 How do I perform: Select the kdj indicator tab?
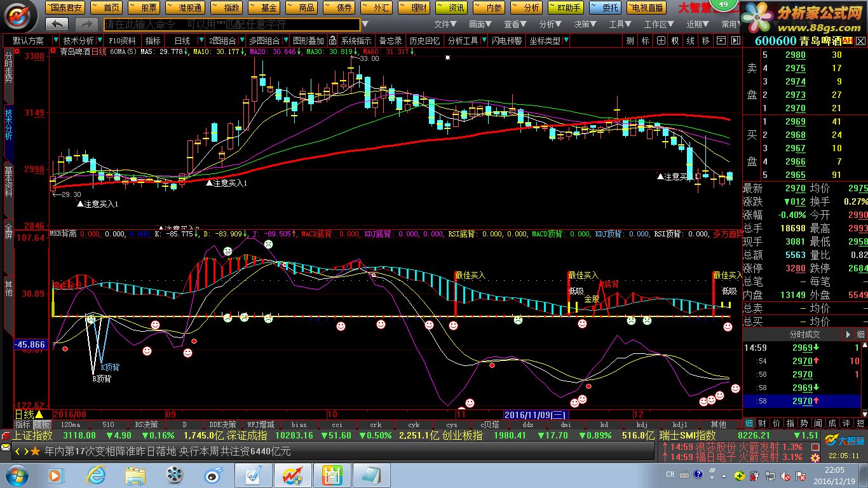[642, 424]
